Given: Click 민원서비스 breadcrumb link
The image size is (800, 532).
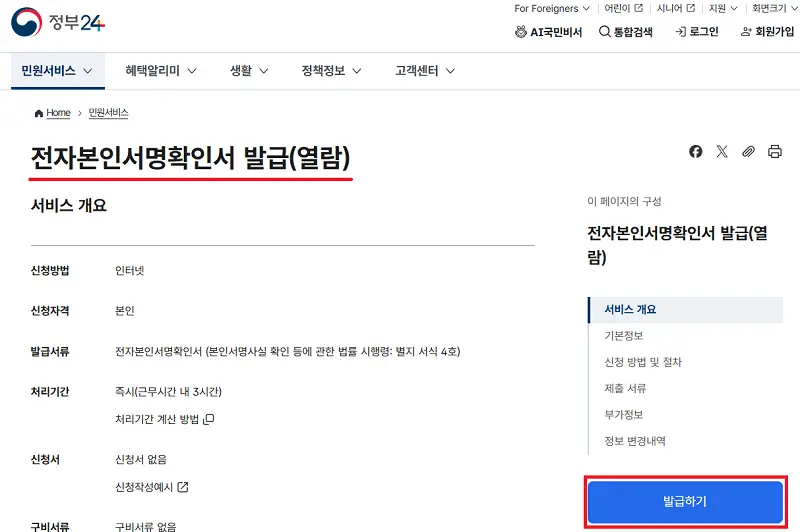Looking at the screenshot, I should 108,113.
